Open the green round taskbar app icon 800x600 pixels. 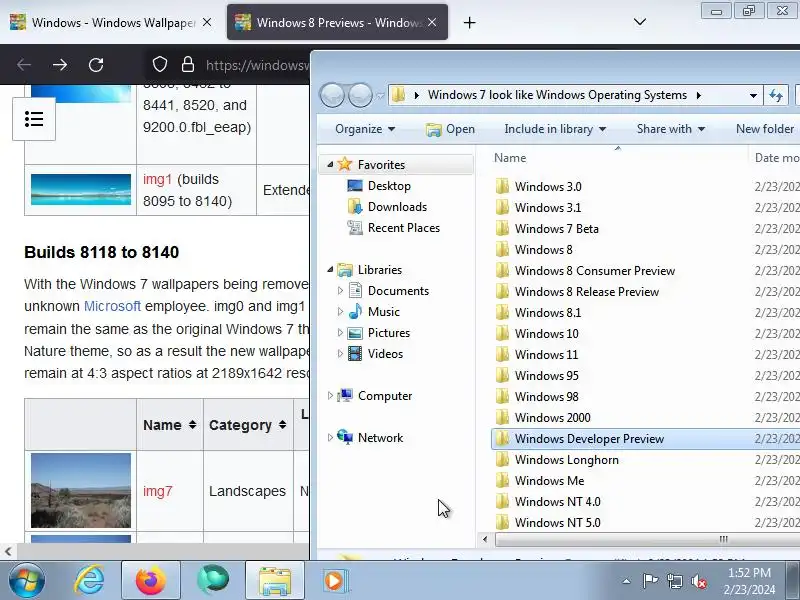213,580
